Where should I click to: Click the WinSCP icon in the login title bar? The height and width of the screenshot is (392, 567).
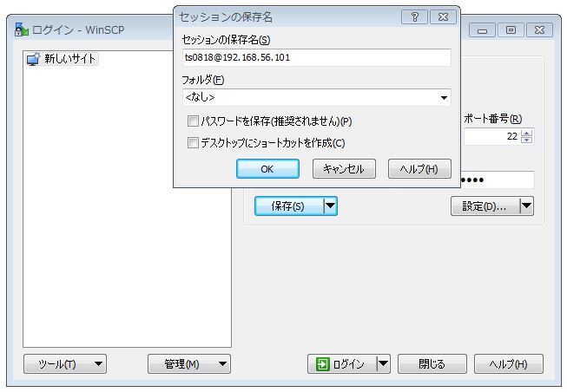pyautogui.click(x=22, y=29)
